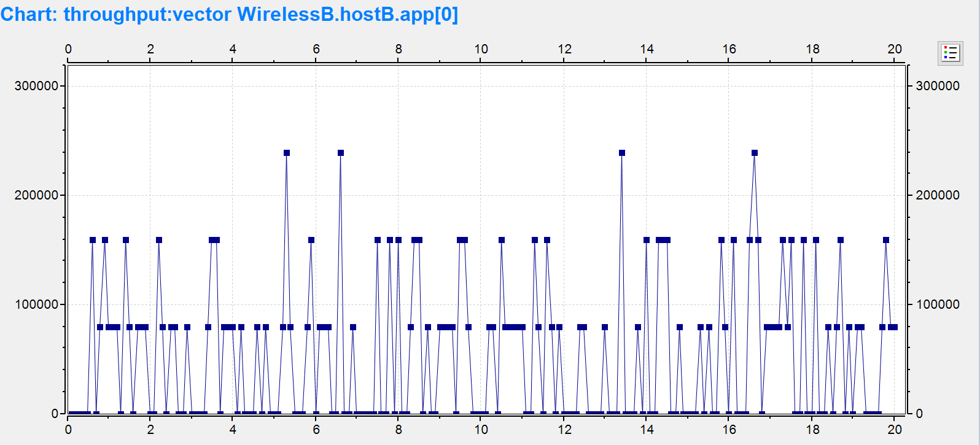Select the first 160000 data marker after x=0
The image size is (980, 445).
pyautogui.click(x=93, y=240)
